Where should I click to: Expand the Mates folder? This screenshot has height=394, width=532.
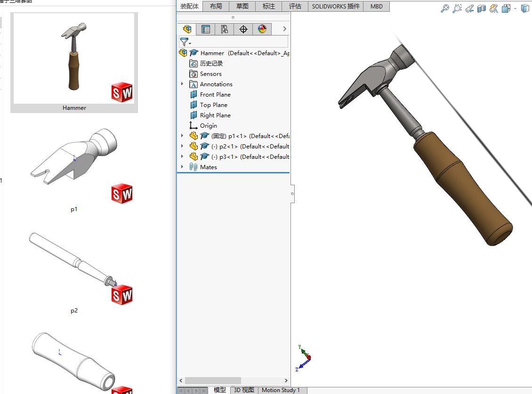click(182, 167)
